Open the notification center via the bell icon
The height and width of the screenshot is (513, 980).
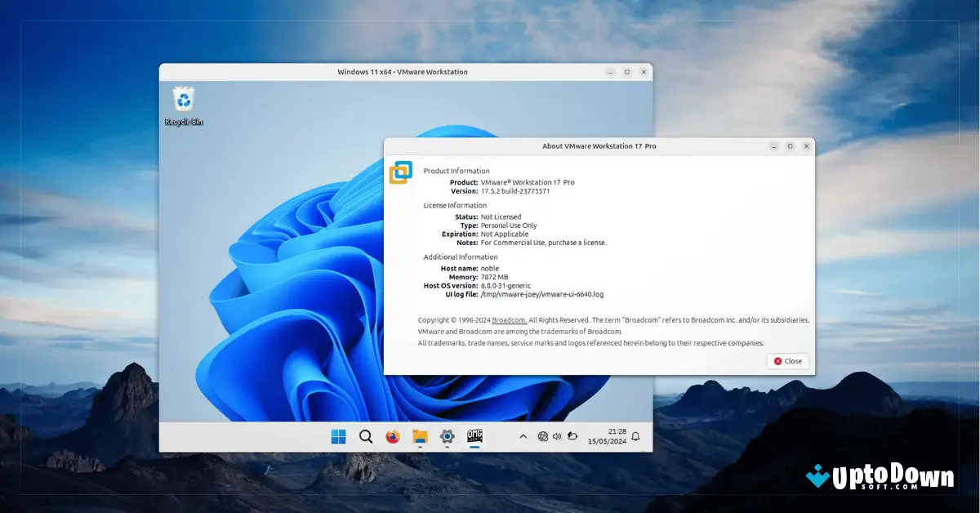[x=635, y=437]
